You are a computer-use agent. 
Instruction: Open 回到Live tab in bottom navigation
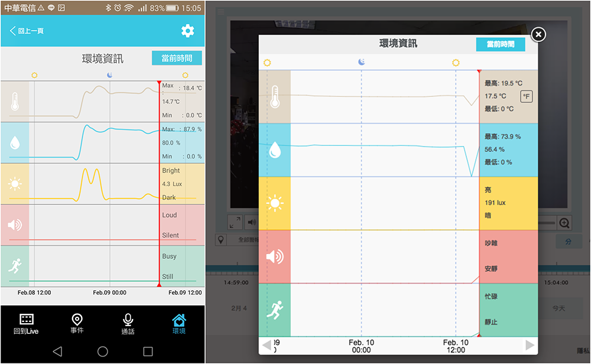click(26, 324)
